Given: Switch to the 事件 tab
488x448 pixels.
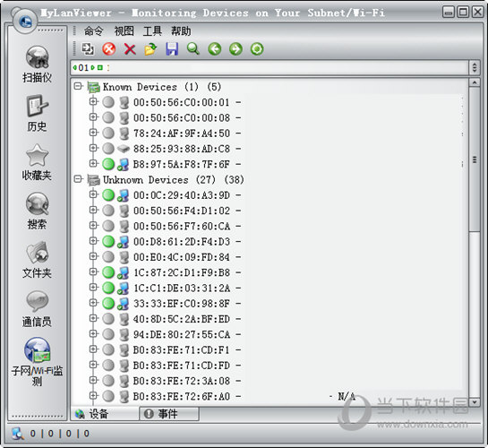Looking at the screenshot, I should [x=169, y=414].
